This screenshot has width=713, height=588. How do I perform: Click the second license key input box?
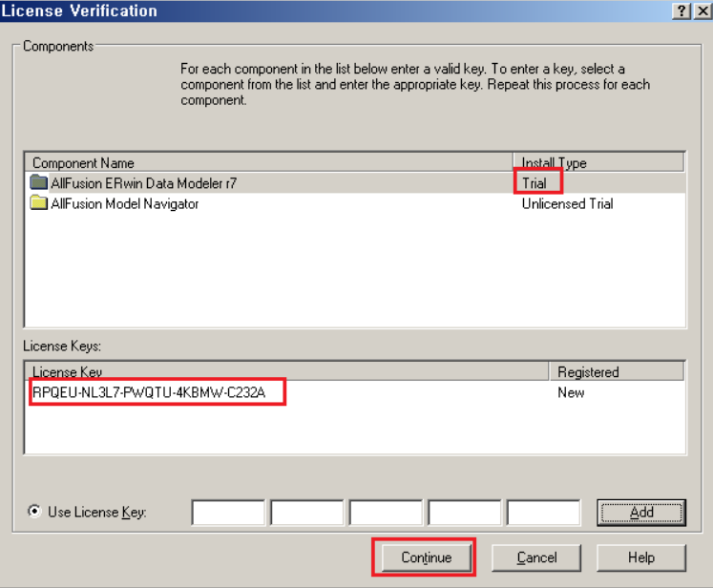pos(307,513)
